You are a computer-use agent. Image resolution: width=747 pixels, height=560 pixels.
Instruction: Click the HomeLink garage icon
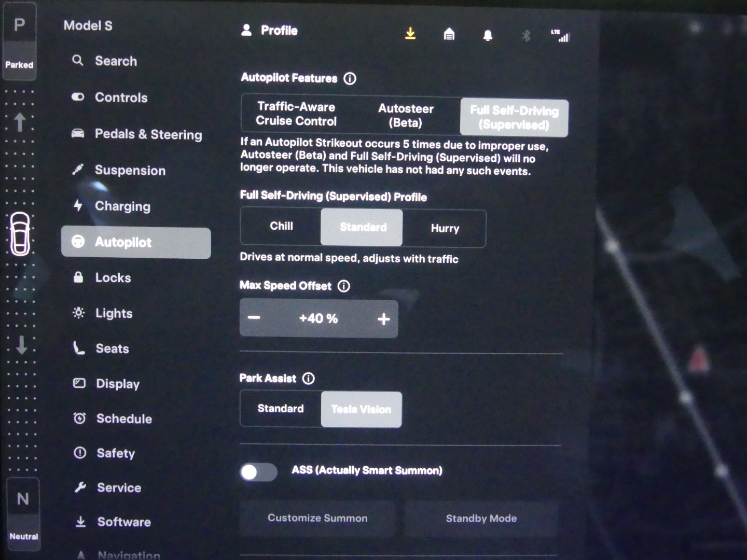coord(449,35)
